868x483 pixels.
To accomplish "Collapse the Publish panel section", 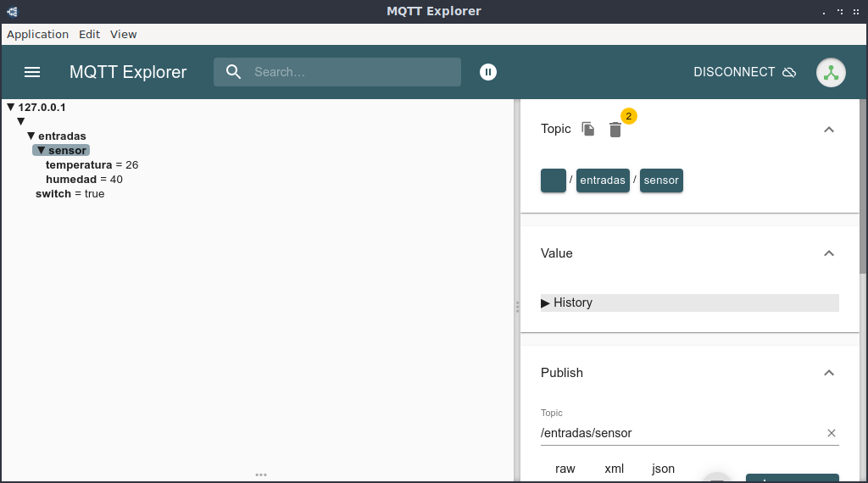I will point(829,373).
